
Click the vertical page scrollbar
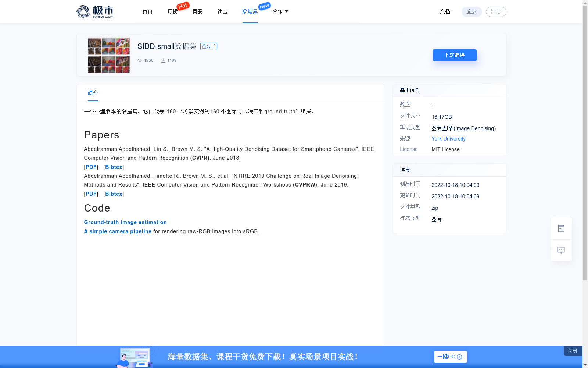tap(585, 143)
